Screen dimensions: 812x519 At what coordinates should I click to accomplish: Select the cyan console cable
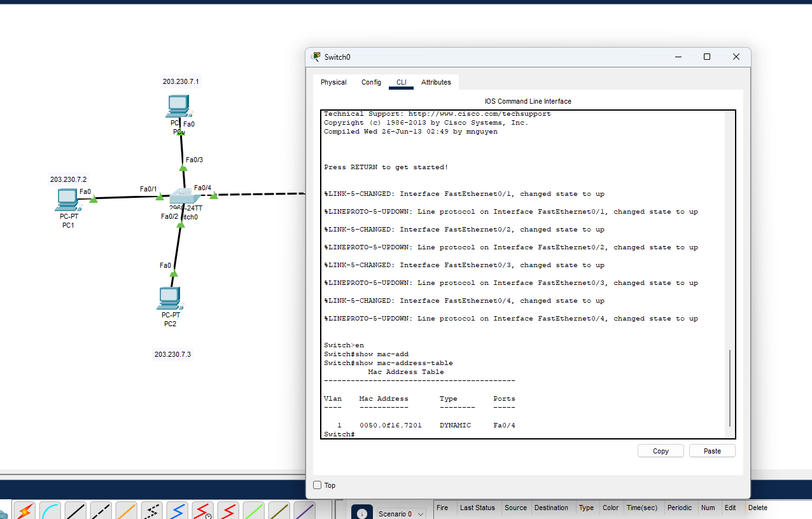point(50,511)
